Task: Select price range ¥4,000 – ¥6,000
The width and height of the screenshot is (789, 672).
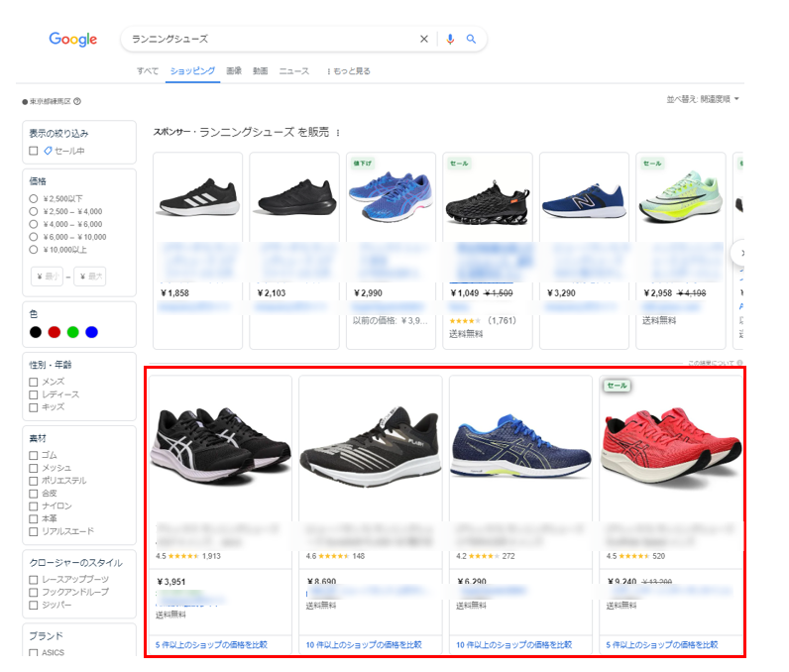Action: (34, 224)
